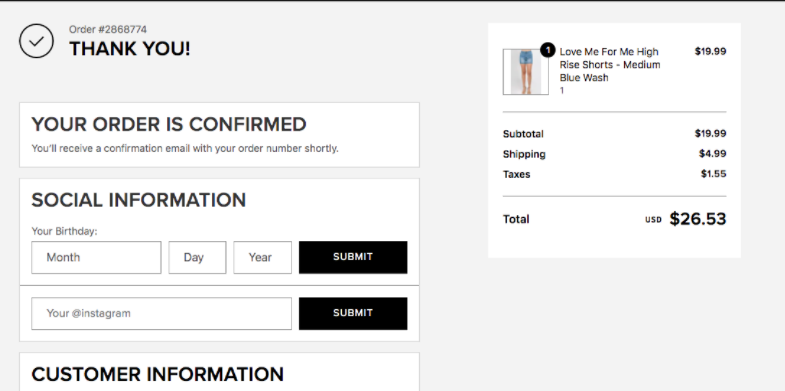The width and height of the screenshot is (785, 391).
Task: Click the Customer Information section heading
Action: pos(158,374)
